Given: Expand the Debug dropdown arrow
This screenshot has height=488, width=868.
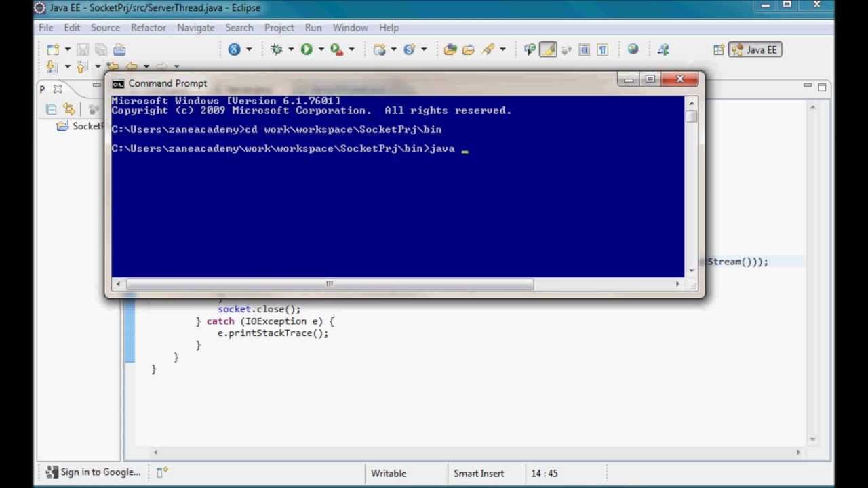Looking at the screenshot, I should 291,49.
